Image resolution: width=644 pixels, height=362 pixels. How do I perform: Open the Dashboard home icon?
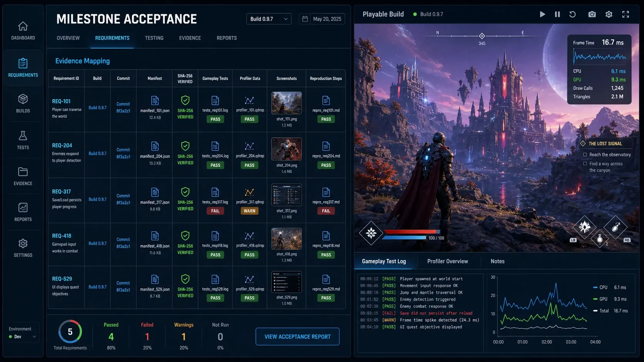23,26
